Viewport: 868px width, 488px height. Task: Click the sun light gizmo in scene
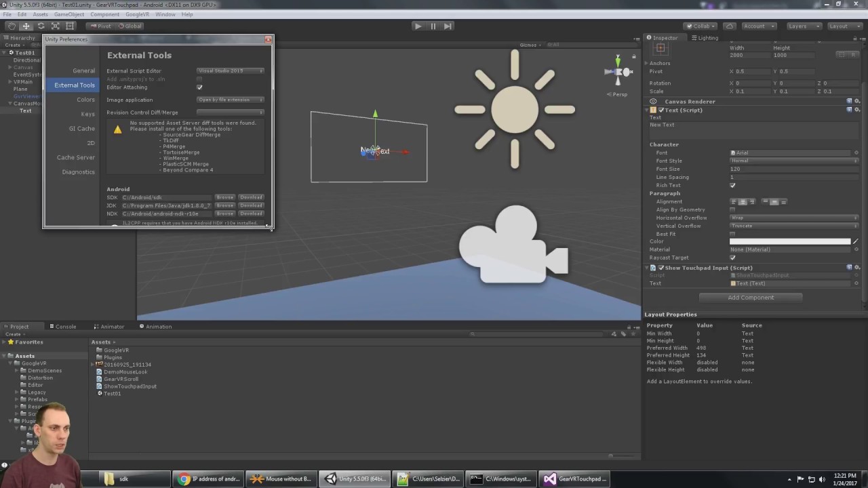pos(515,109)
